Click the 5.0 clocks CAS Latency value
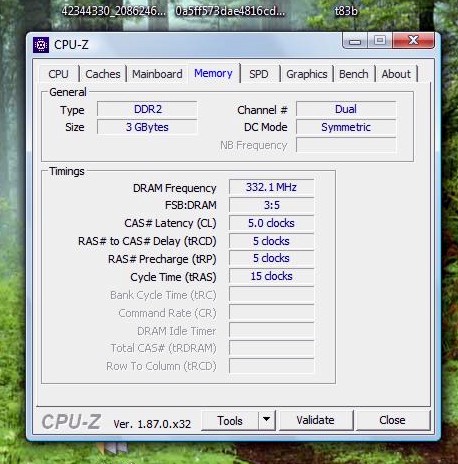The width and height of the screenshot is (458, 464). 271,223
